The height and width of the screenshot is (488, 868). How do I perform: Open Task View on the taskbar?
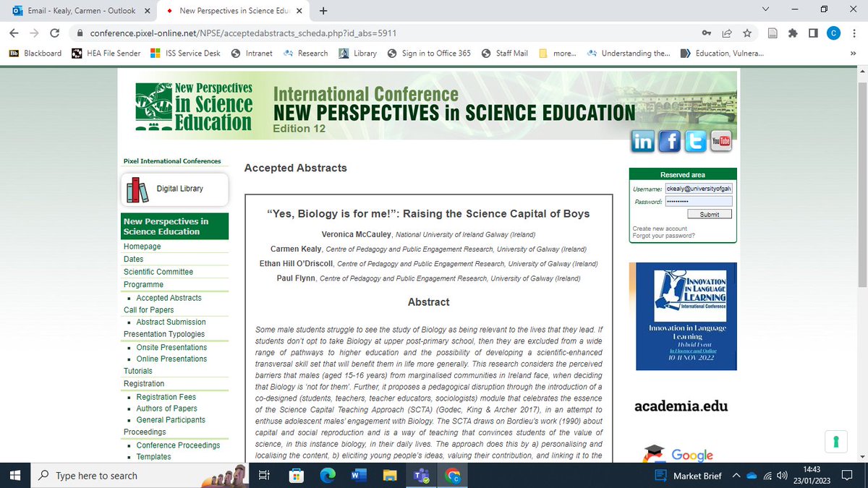(x=264, y=475)
